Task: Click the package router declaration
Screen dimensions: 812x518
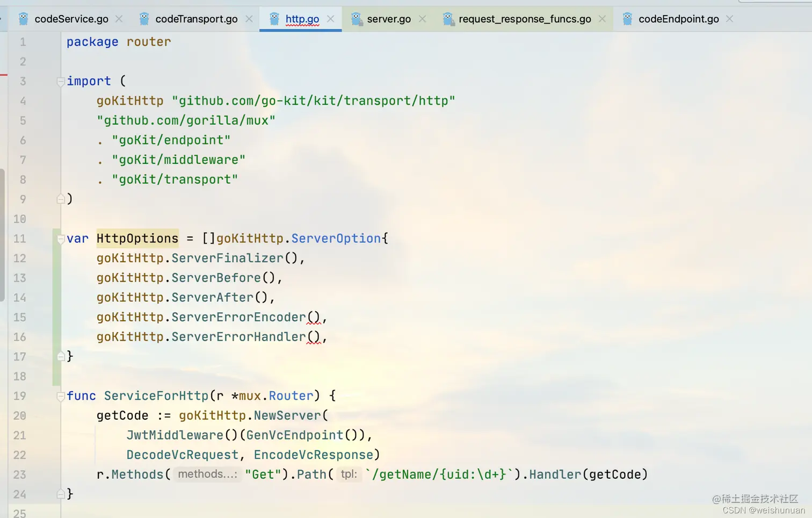Action: [119, 42]
